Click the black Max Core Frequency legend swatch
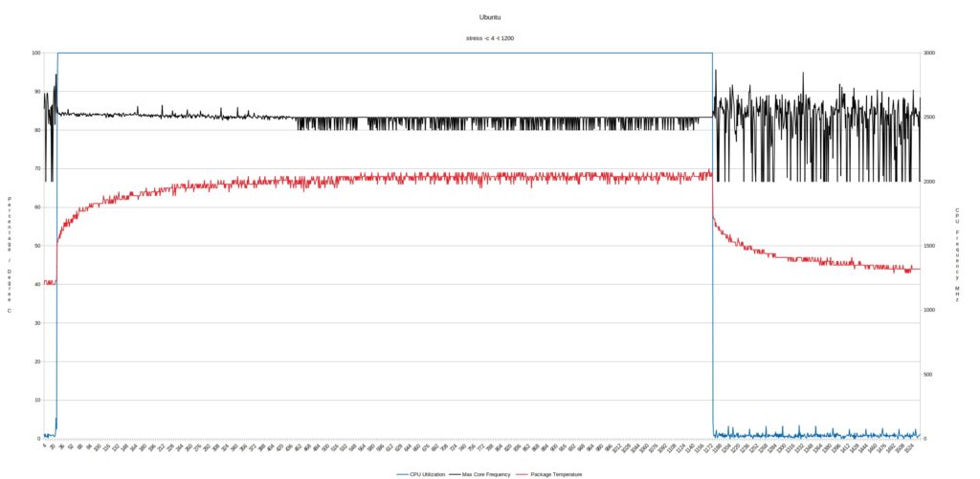Screen dimensions: 980x479 click(457, 473)
